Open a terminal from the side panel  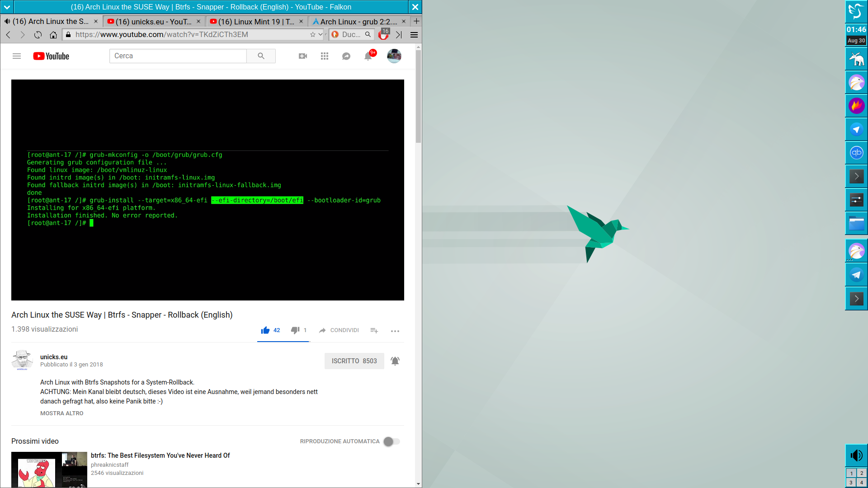pyautogui.click(x=856, y=176)
